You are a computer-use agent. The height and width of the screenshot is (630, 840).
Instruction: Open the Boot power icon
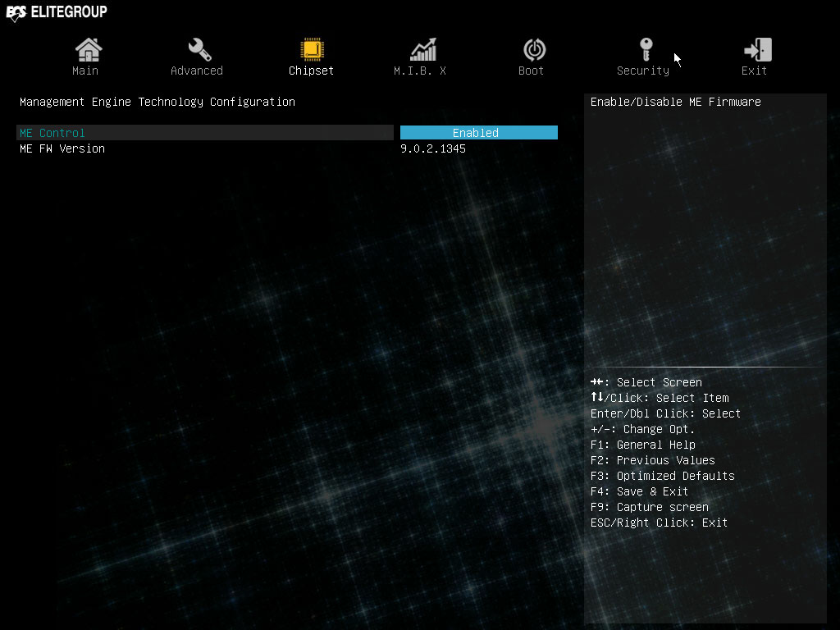534,50
